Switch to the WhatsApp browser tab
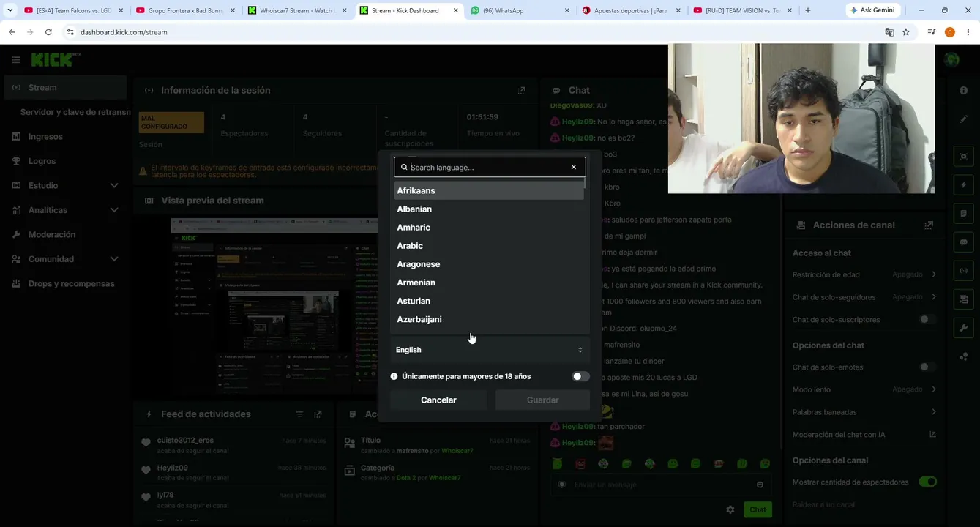The height and width of the screenshot is (527, 980). click(519, 10)
